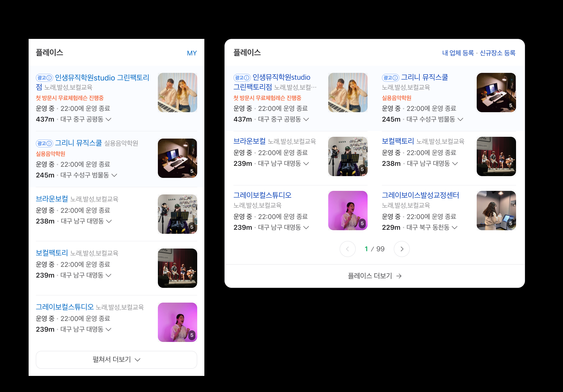Click the photo count badge on the left panel 브라운보컬 image
This screenshot has width=563, height=392.
click(192, 227)
